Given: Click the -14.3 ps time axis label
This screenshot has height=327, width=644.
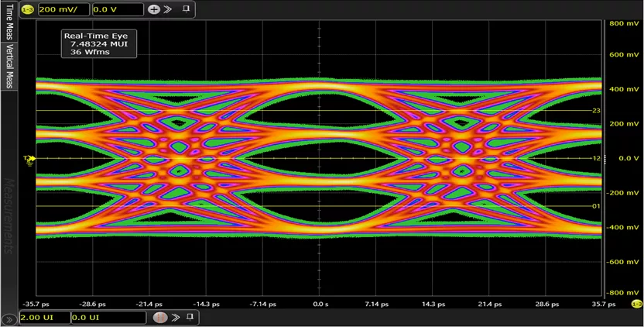Looking at the screenshot, I should point(205,305).
